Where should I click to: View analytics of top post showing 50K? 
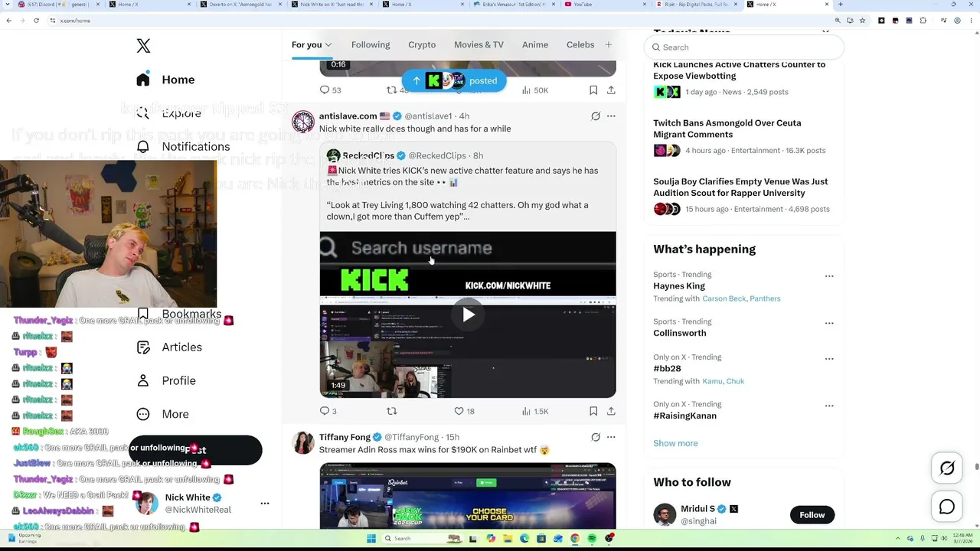tap(534, 90)
